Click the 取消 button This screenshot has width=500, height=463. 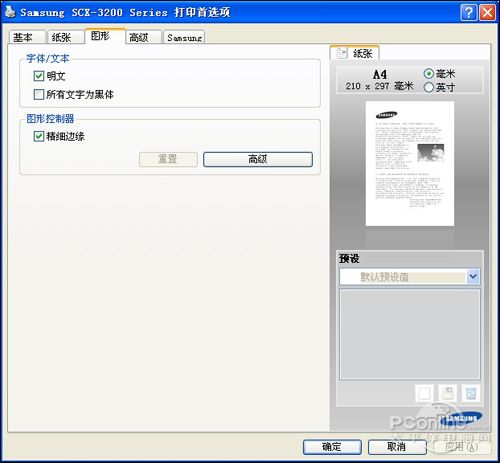397,447
